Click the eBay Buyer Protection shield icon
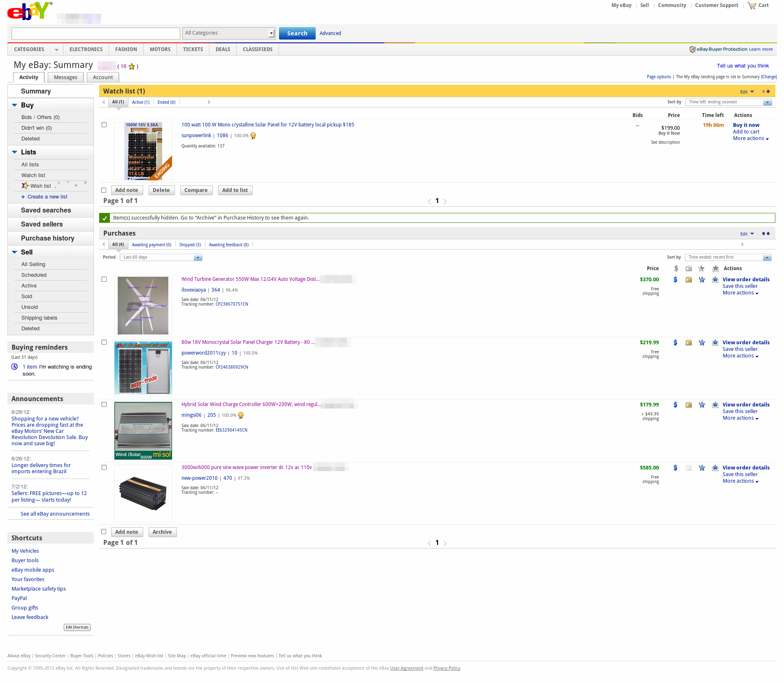784x682 pixels. (692, 49)
